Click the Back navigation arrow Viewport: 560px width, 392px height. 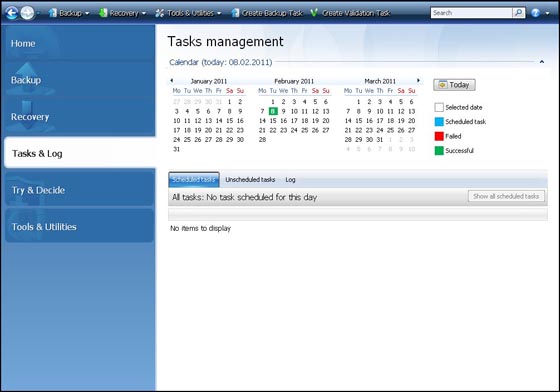coord(12,13)
